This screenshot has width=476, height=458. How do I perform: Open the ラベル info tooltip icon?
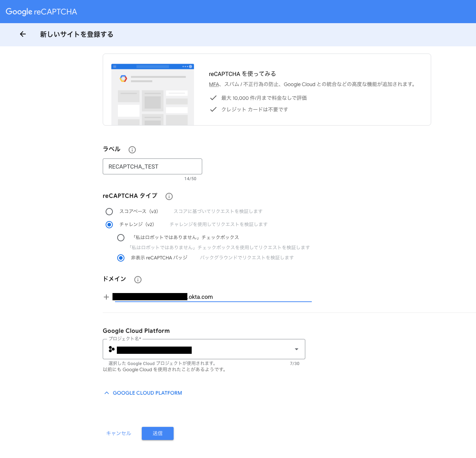(132, 149)
